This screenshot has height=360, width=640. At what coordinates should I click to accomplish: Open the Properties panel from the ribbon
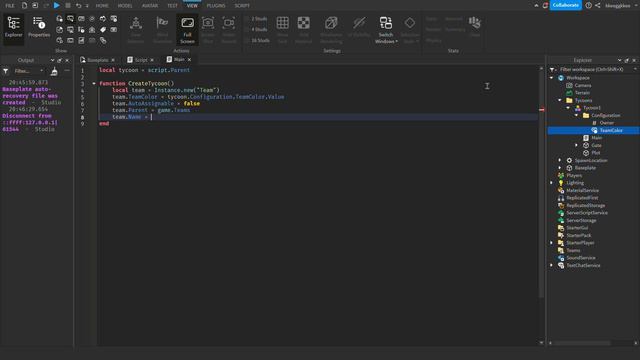pos(39,27)
